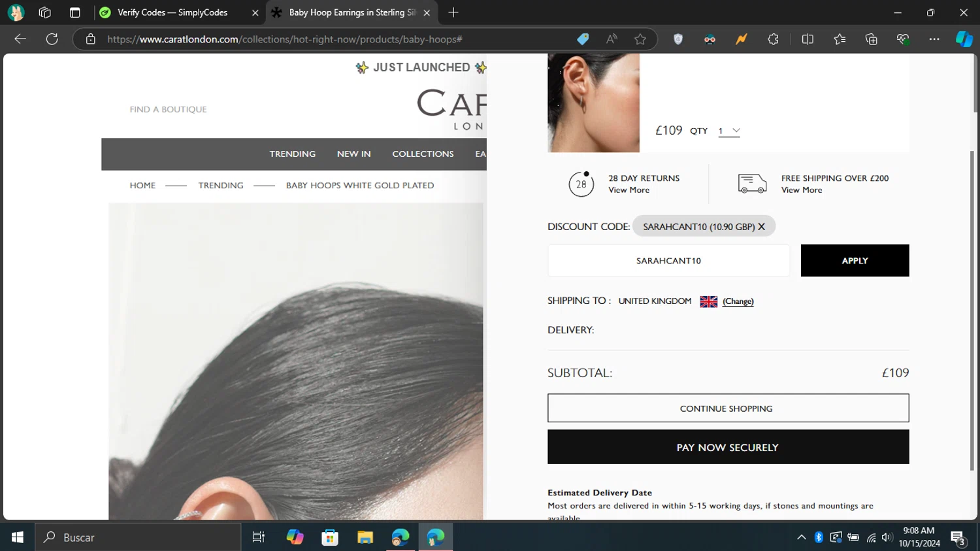Open Browser essentials heart icon
Screen dimensions: 980x551
coord(903,39)
